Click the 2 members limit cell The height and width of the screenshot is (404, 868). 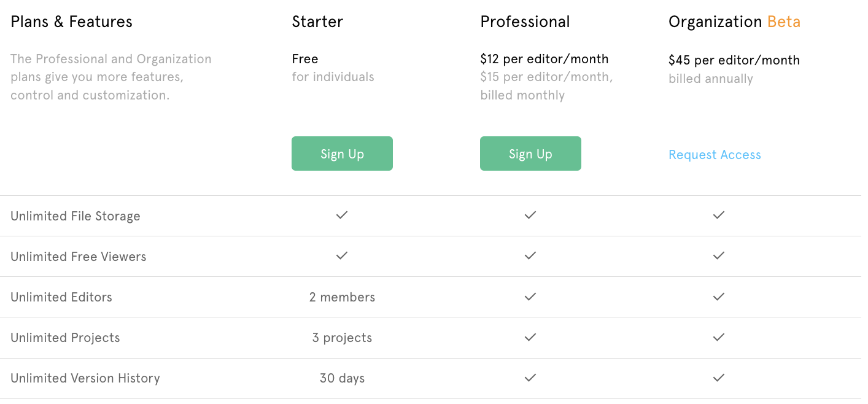342,297
